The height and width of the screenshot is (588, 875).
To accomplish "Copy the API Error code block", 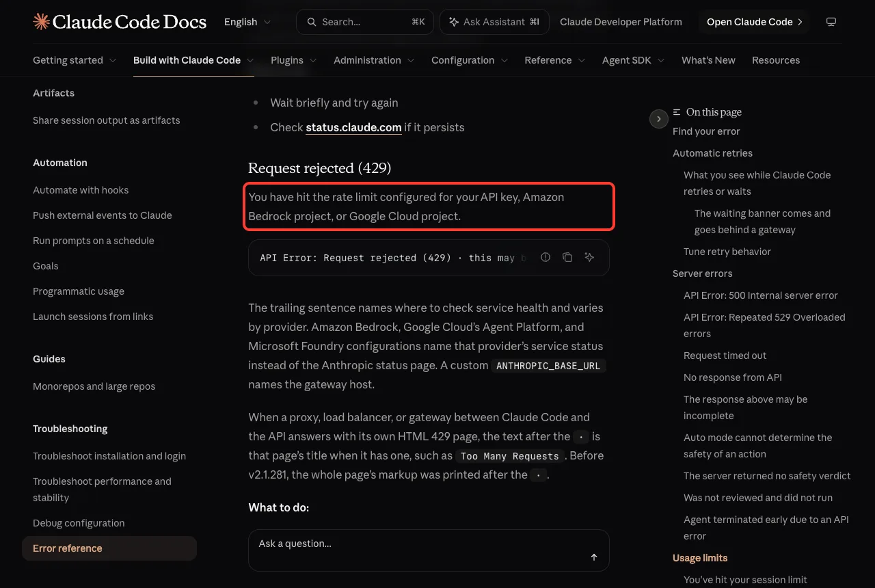I will [x=567, y=258].
